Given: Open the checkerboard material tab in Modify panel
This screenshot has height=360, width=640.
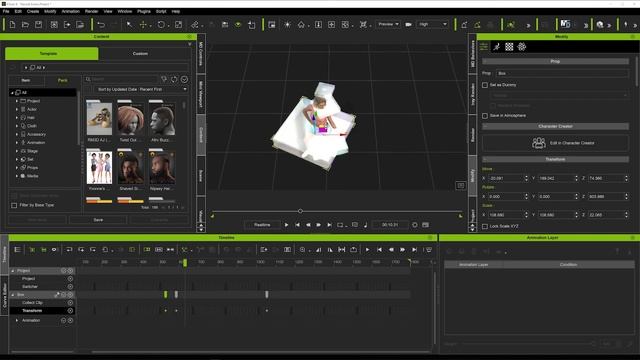Looking at the screenshot, I should point(509,47).
